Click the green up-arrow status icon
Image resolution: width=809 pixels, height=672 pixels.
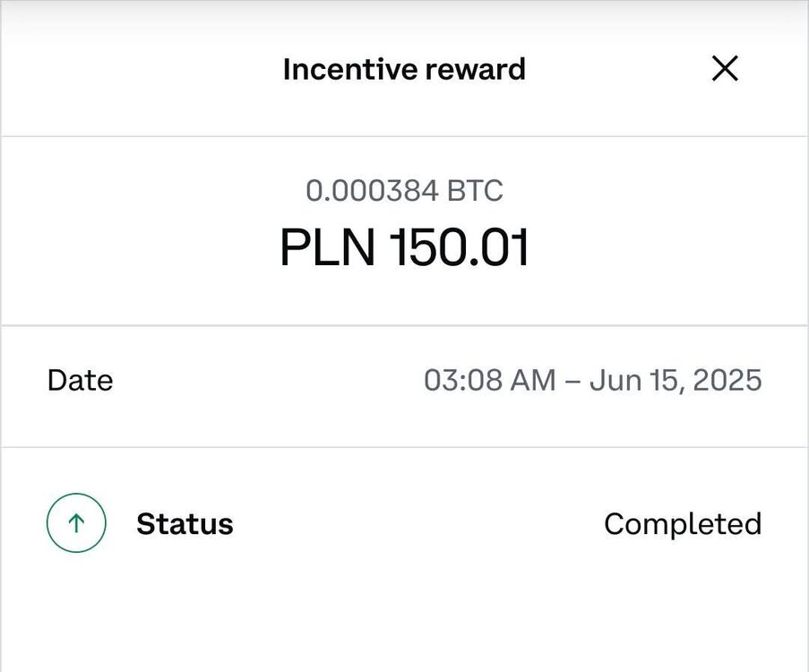point(76,523)
